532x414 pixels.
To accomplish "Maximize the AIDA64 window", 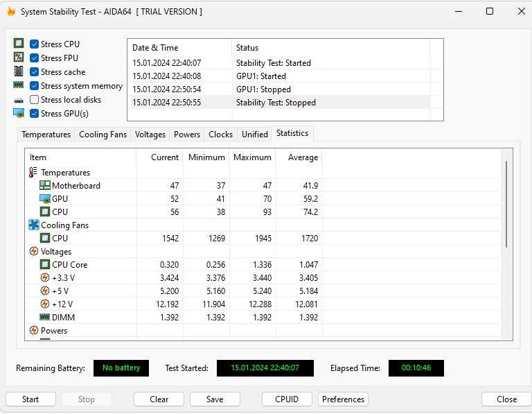I will click(x=490, y=12).
